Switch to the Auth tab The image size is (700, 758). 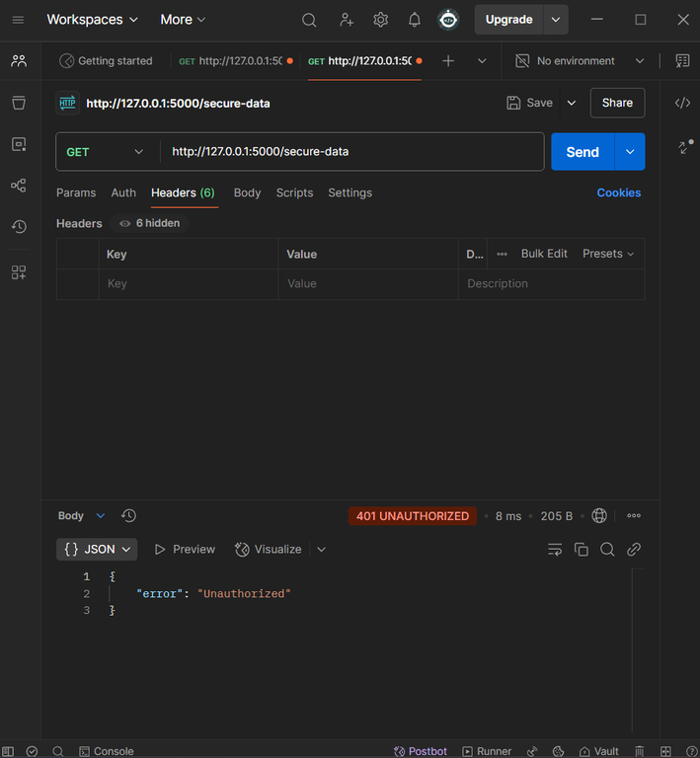(123, 192)
